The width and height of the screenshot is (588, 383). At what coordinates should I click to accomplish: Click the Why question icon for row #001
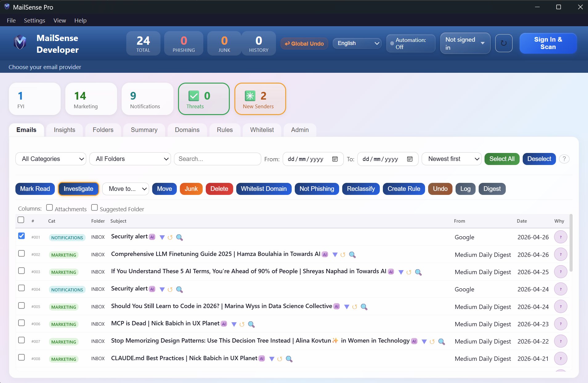561,237
